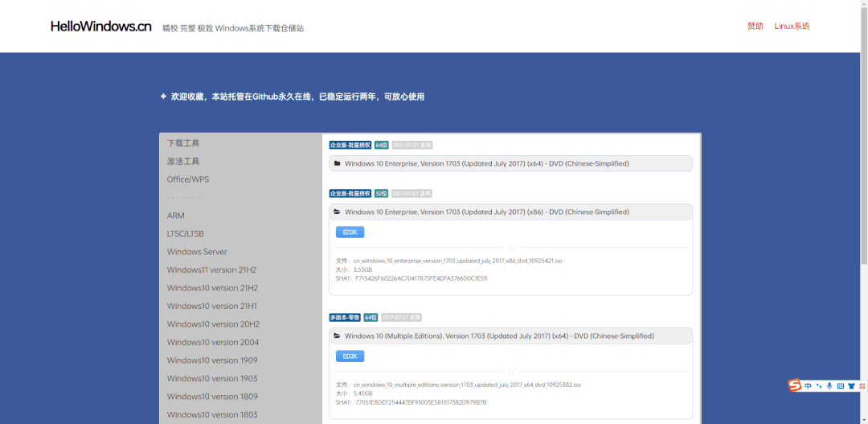The width and height of the screenshot is (868, 424).
Task: Collapse Windows 10 Enterprise 1703 (x86) panel
Action: tap(486, 212)
